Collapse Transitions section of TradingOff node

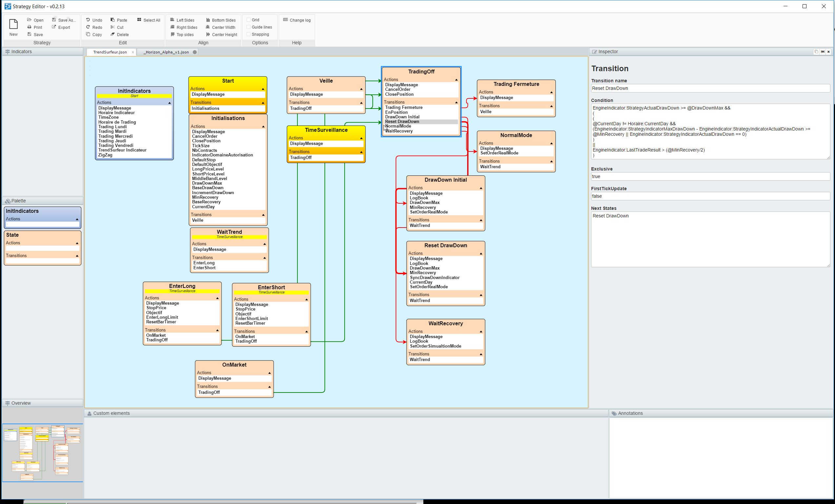point(456,102)
